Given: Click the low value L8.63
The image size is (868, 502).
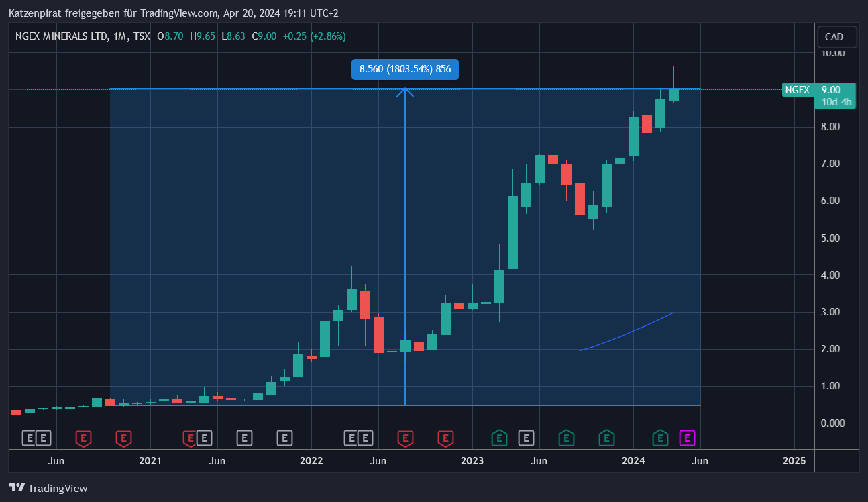Looking at the screenshot, I should (x=233, y=36).
